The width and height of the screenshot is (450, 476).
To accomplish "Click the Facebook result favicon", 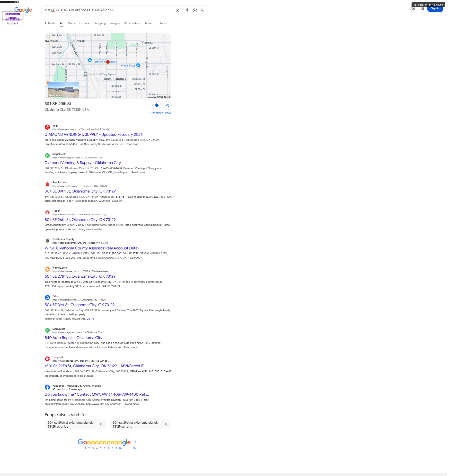I will point(47,387).
